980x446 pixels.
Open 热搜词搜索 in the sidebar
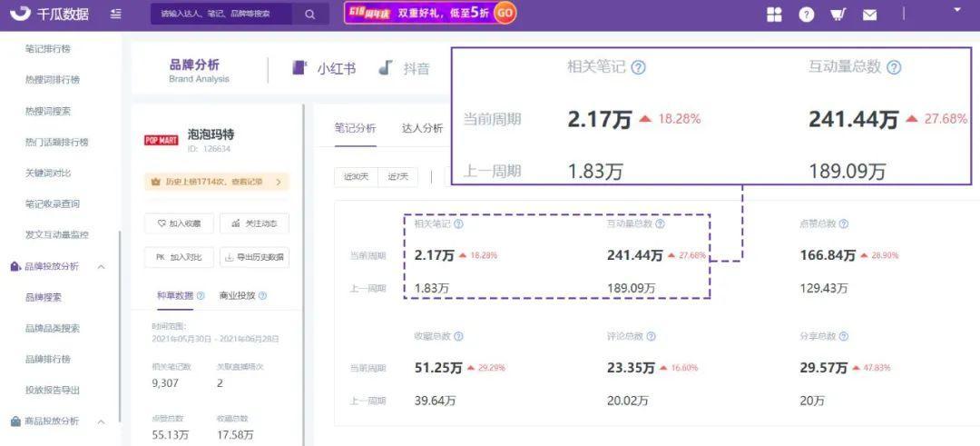pyautogui.click(x=48, y=111)
